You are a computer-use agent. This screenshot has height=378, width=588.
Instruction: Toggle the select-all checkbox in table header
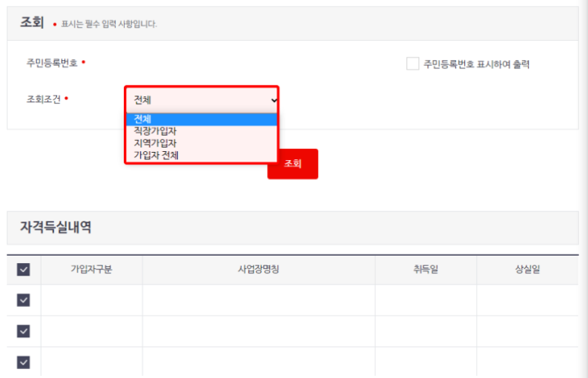click(24, 269)
